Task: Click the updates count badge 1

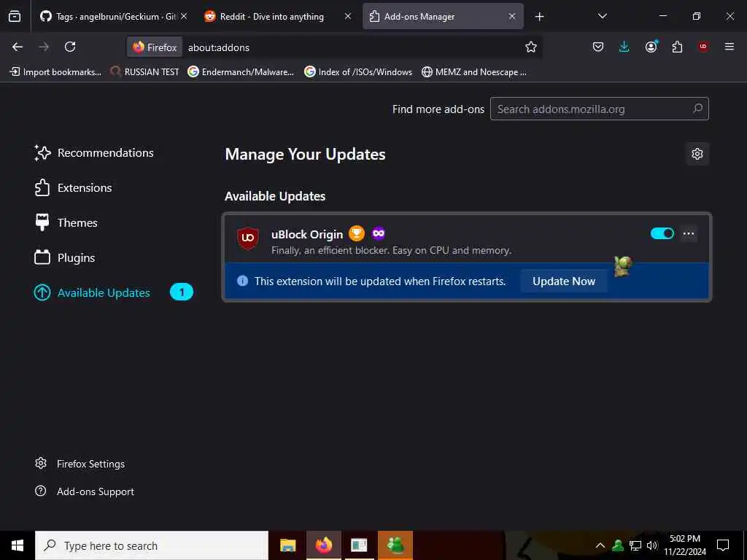Action: click(182, 292)
